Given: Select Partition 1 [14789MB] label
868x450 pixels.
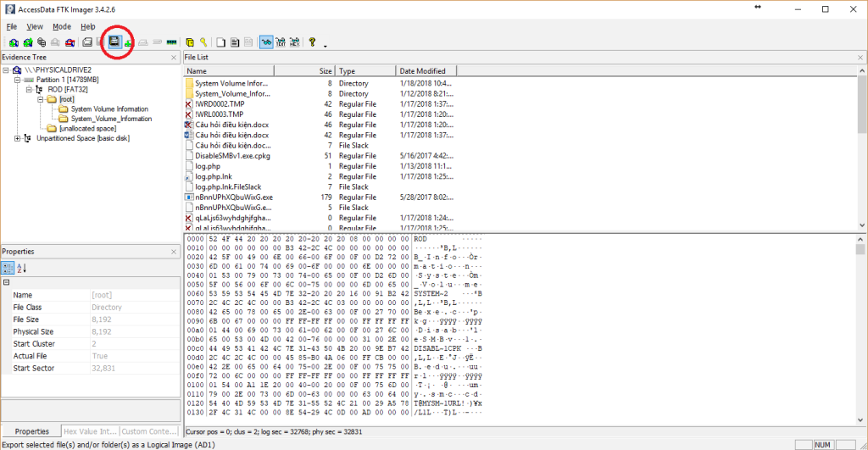Looking at the screenshot, I should click(67, 80).
